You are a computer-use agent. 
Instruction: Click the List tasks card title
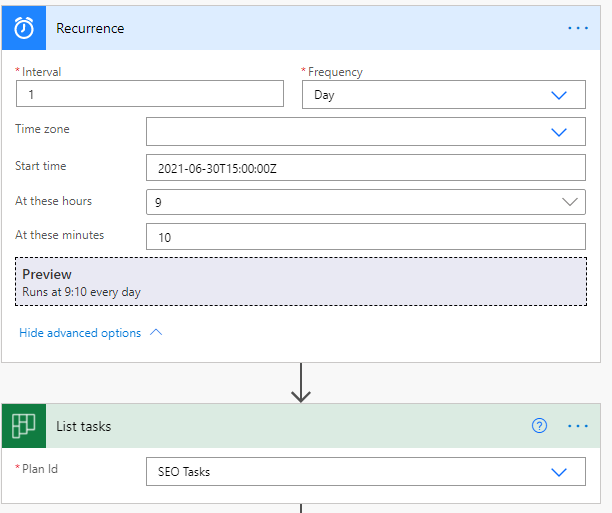click(x=84, y=426)
